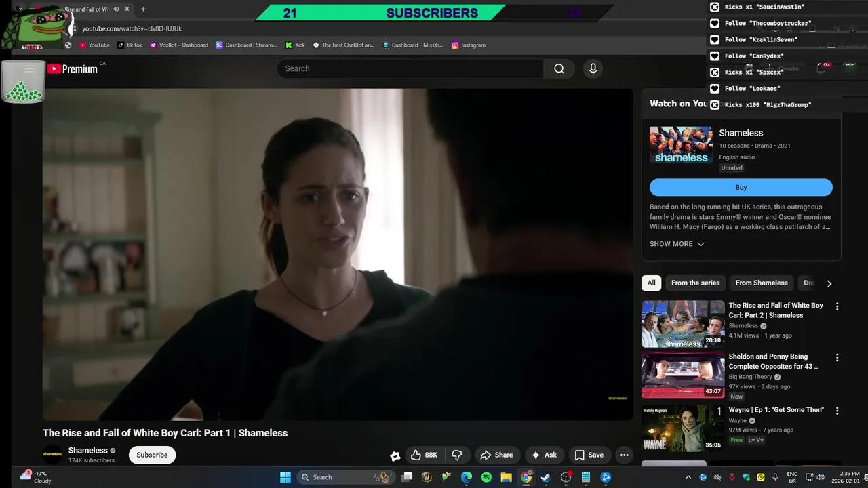Open Microsoft Edge from taskbar
The width and height of the screenshot is (868, 488).
click(467, 477)
